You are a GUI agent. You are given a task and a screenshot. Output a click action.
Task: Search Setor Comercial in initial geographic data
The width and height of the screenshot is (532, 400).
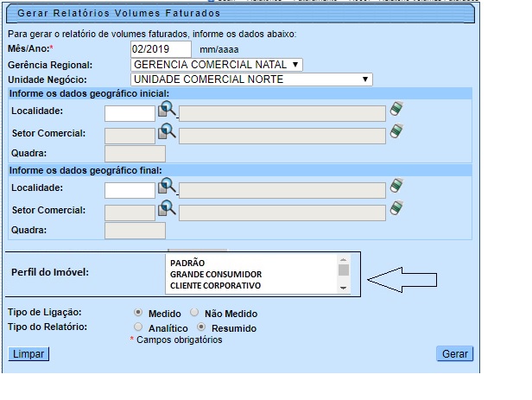point(167,131)
